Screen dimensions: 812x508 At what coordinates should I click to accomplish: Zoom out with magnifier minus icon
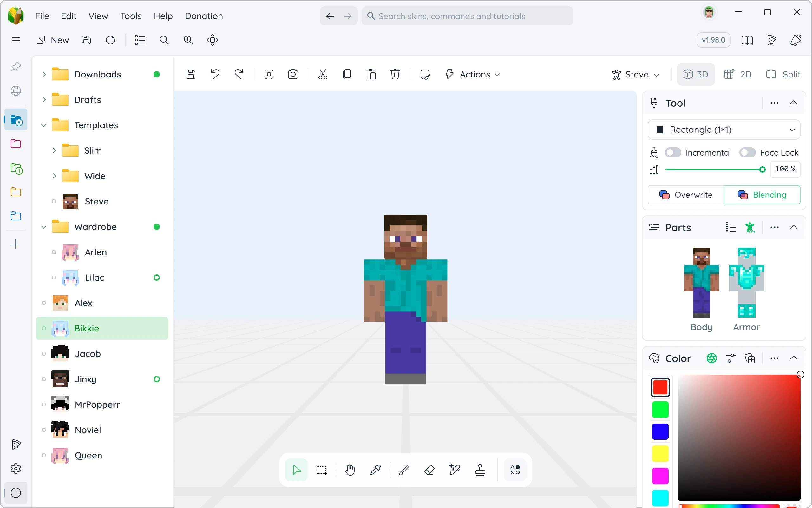click(164, 40)
